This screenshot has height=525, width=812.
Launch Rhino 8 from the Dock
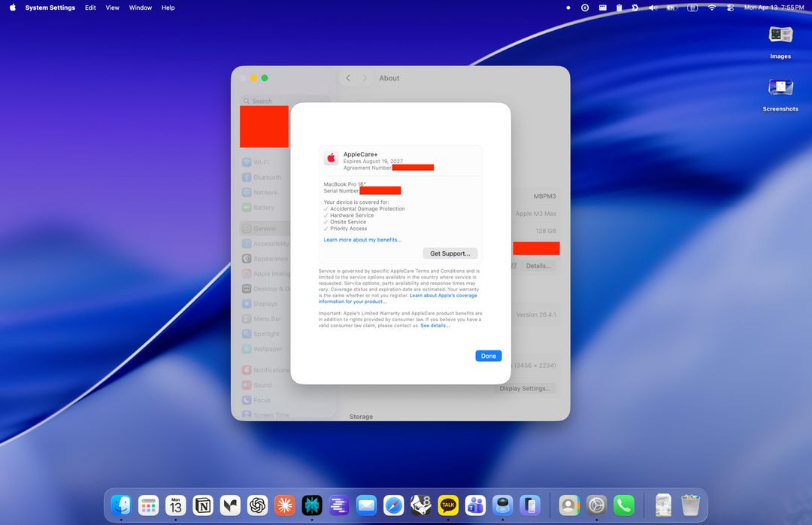[x=420, y=505]
